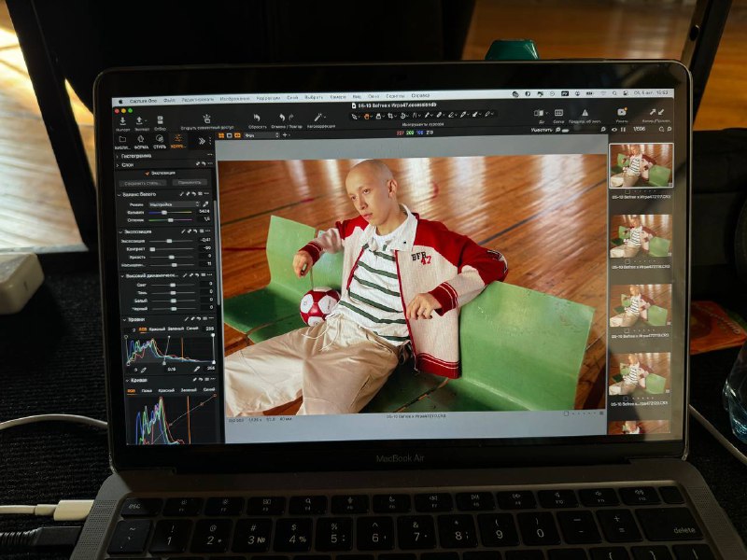747x560 pixels.
Task: Click the before/after compare icon
Action: pos(539,113)
